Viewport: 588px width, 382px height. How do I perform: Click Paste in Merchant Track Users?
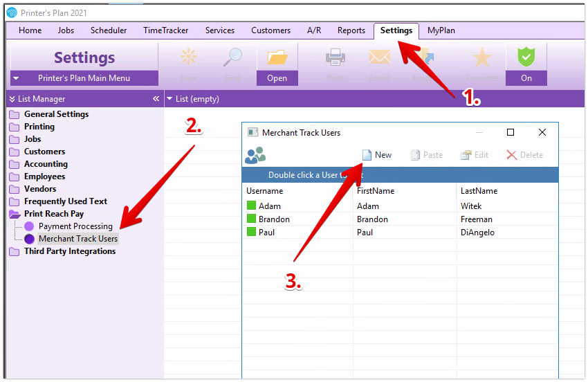coord(427,155)
